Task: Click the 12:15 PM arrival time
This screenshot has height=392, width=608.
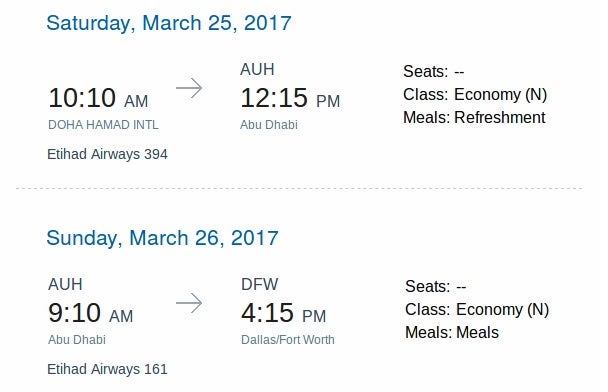Action: click(x=290, y=98)
